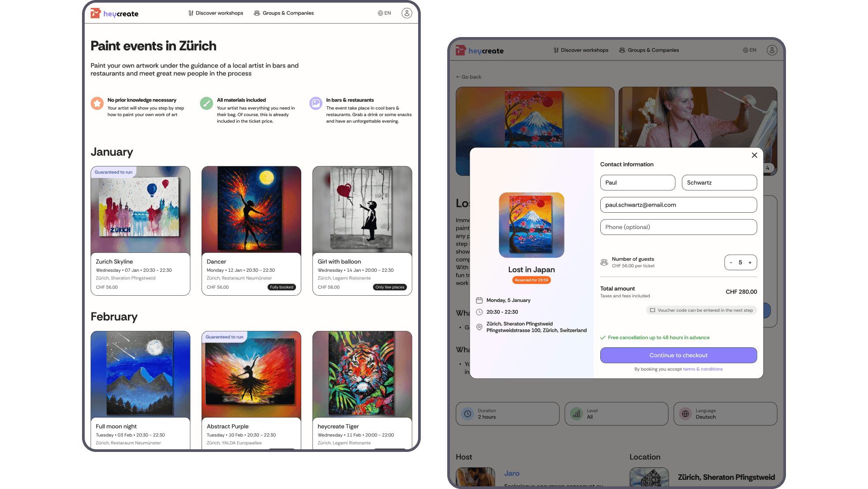This screenshot has height=489, width=868.
Task: Open the account profile icon
Action: tap(406, 13)
